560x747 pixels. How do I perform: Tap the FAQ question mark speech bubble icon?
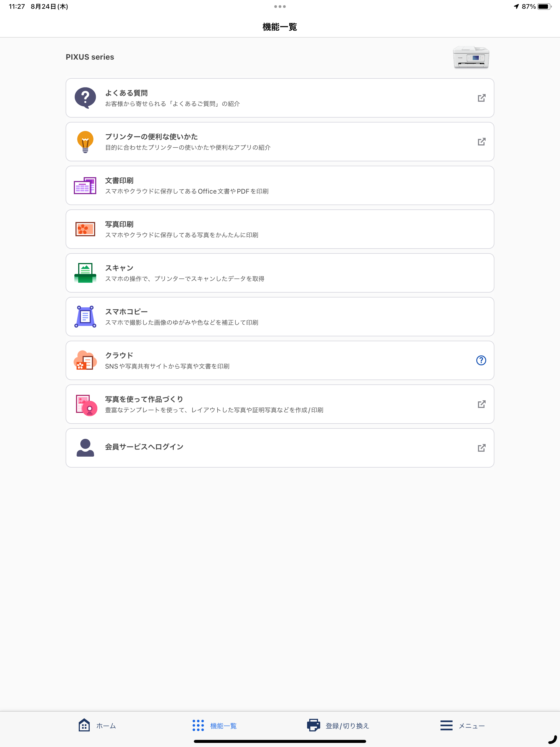pos(85,98)
